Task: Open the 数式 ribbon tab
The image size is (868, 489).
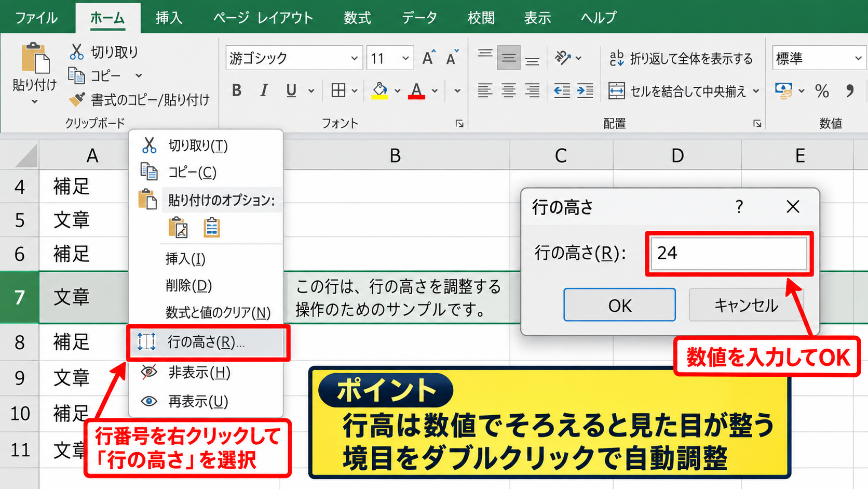Action: coord(357,18)
